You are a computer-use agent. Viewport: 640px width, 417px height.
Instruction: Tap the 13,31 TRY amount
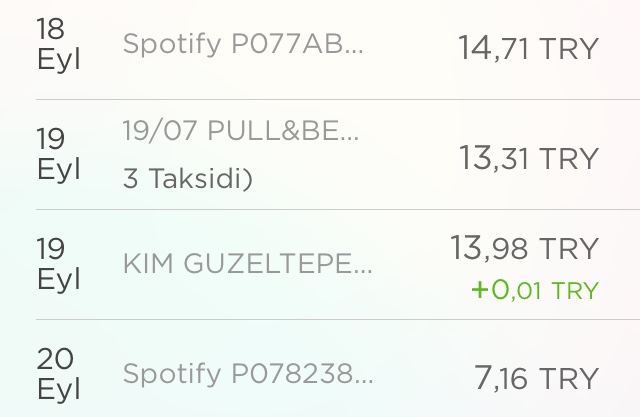point(527,157)
